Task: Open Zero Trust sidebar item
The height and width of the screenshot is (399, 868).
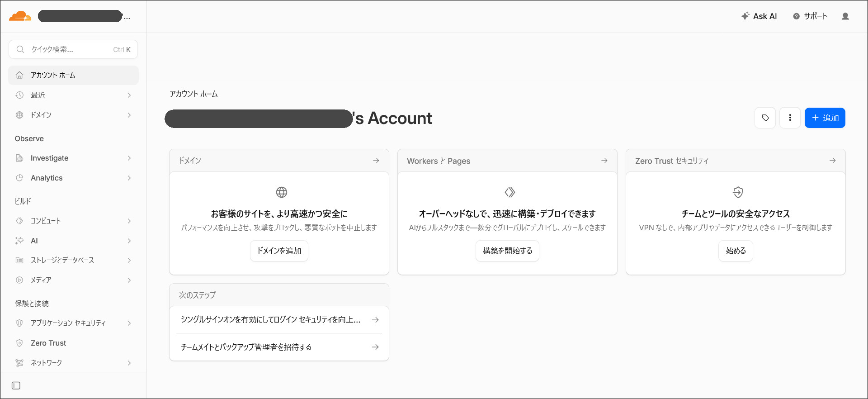Action: click(73, 343)
